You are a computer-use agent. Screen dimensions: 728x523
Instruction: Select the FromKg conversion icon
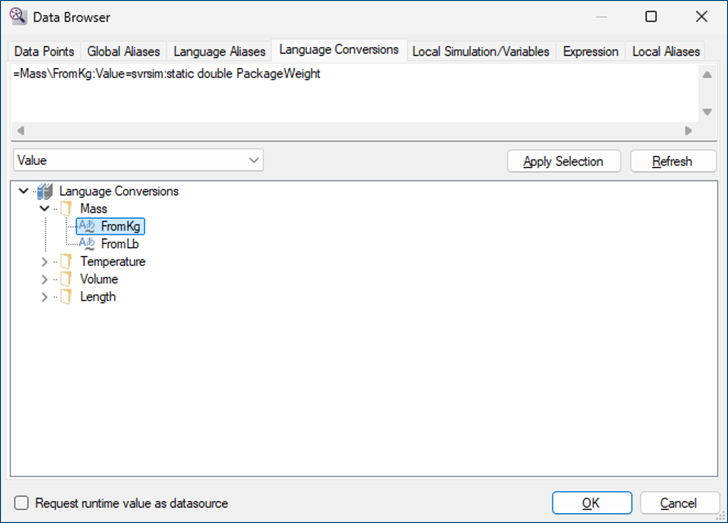pos(86,226)
